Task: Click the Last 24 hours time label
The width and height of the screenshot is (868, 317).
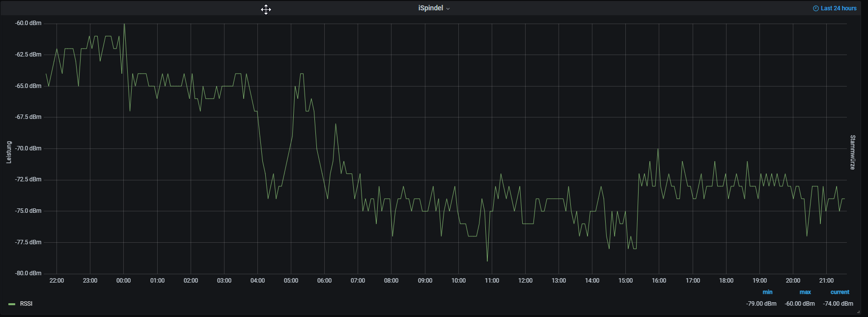Action: (x=839, y=8)
